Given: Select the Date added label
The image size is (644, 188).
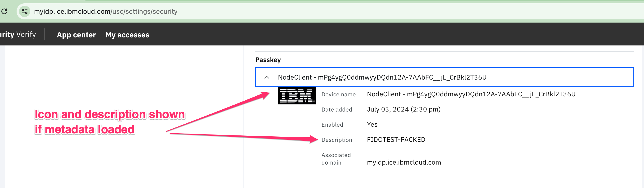Looking at the screenshot, I should pos(336,109).
